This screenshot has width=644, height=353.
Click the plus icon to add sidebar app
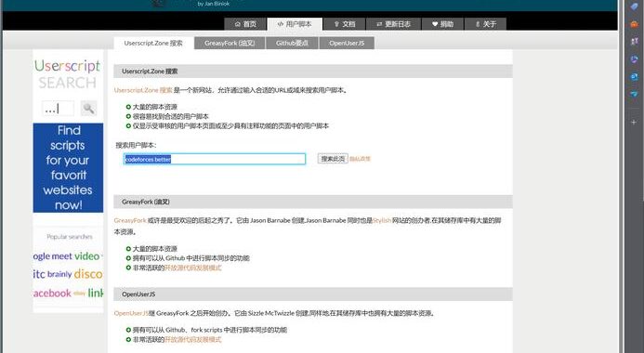pyautogui.click(x=634, y=122)
